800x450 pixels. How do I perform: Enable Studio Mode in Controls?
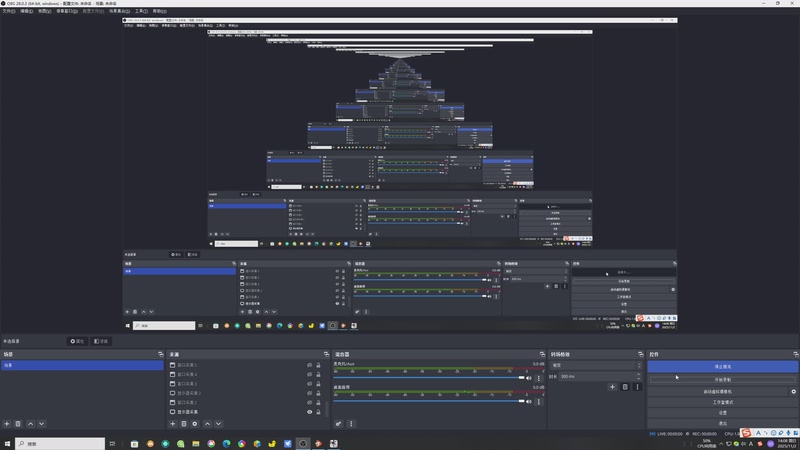point(722,402)
